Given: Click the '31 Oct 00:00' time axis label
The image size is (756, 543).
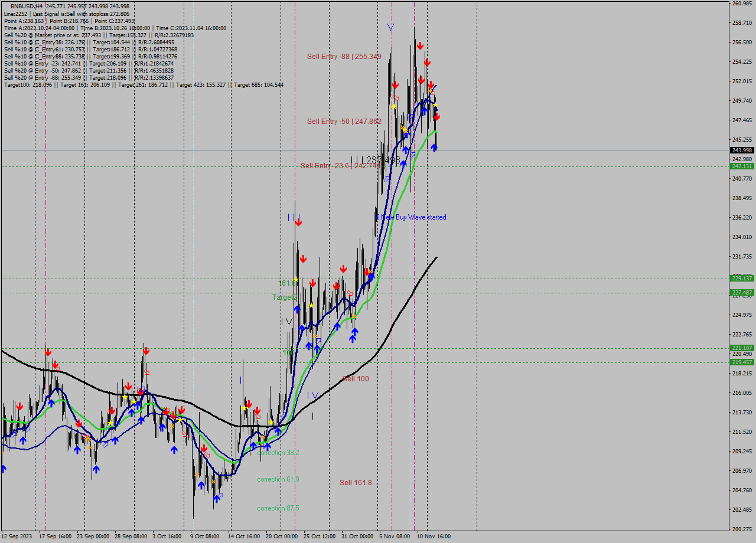Looking at the screenshot, I should 357,537.
